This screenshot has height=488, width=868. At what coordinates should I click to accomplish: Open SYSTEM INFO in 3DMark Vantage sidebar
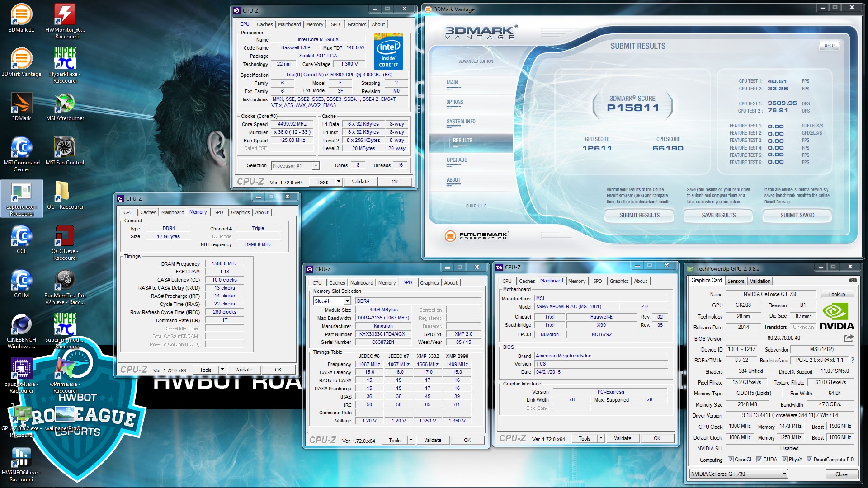[x=461, y=122]
